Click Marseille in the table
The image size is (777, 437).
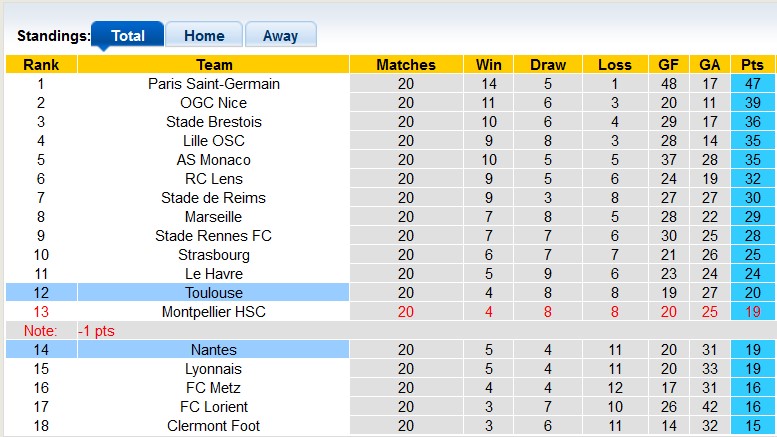[214, 217]
